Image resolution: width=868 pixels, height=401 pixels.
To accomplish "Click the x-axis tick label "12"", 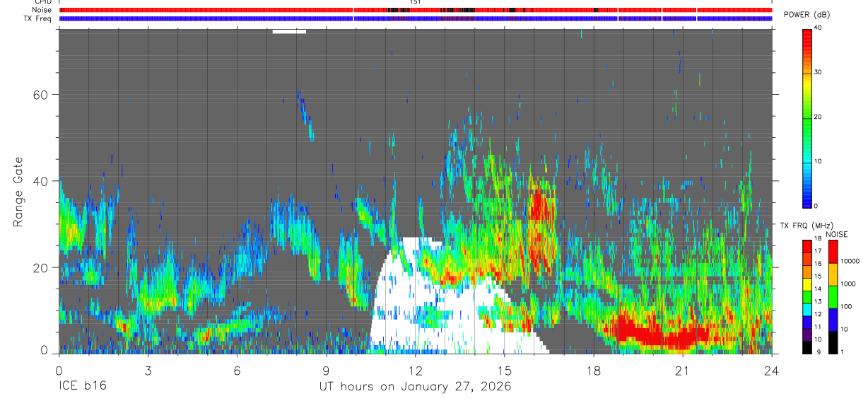I will (416, 370).
